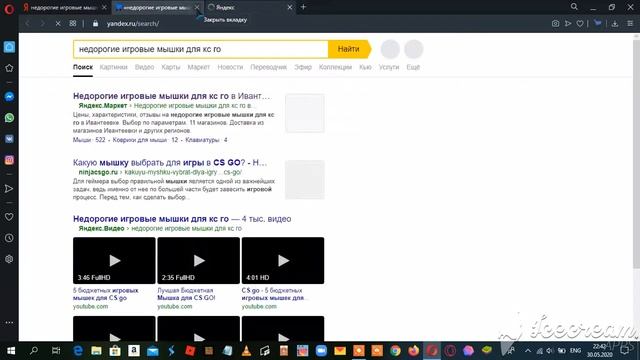640x360 pixels.
Task: Add page to bookmarks with address bar heart
Action: point(580,24)
